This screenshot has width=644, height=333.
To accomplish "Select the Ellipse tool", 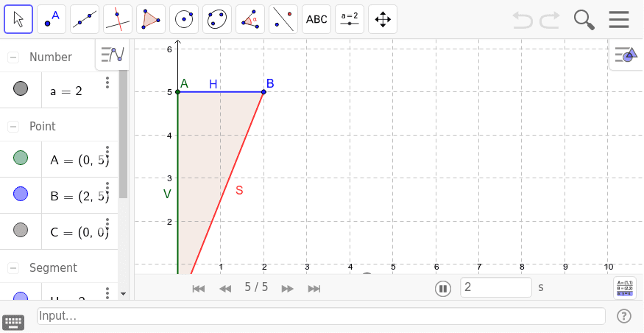I will (x=217, y=19).
